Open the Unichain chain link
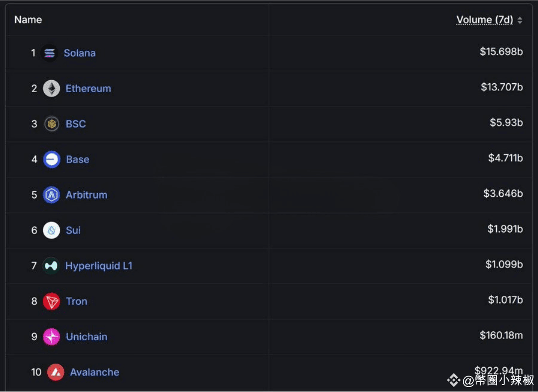Viewport: 538px width, 392px height. (x=87, y=337)
